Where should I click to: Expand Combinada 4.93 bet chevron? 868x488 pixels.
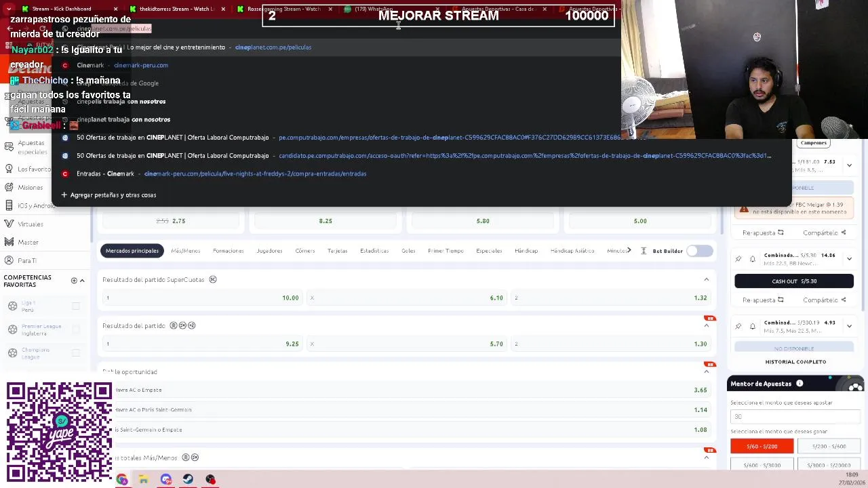coord(849,326)
